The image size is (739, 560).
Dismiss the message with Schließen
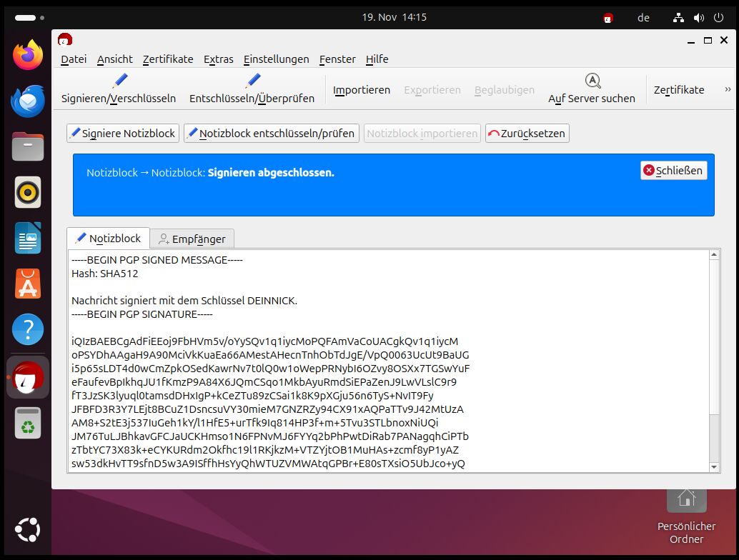coord(673,170)
